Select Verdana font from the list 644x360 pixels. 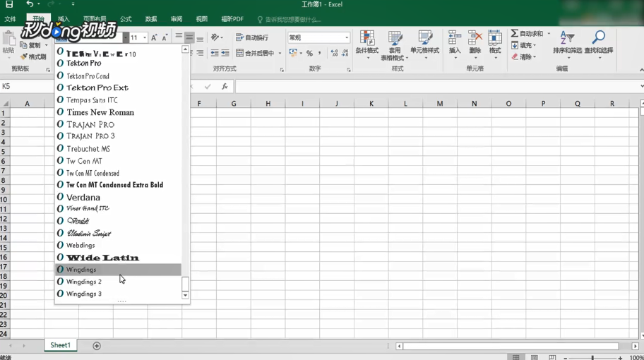point(119,198)
